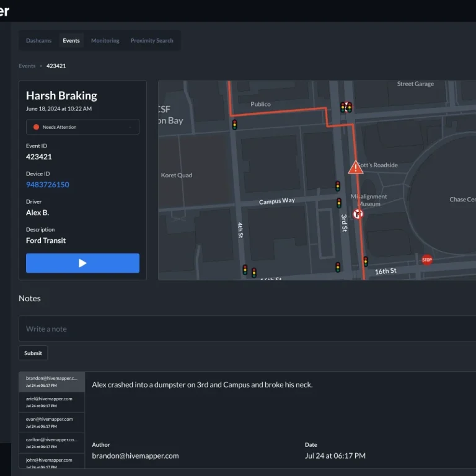The image size is (476, 476).
Task: Click the paired traffic lights near Street Garage
Action: pos(346,107)
